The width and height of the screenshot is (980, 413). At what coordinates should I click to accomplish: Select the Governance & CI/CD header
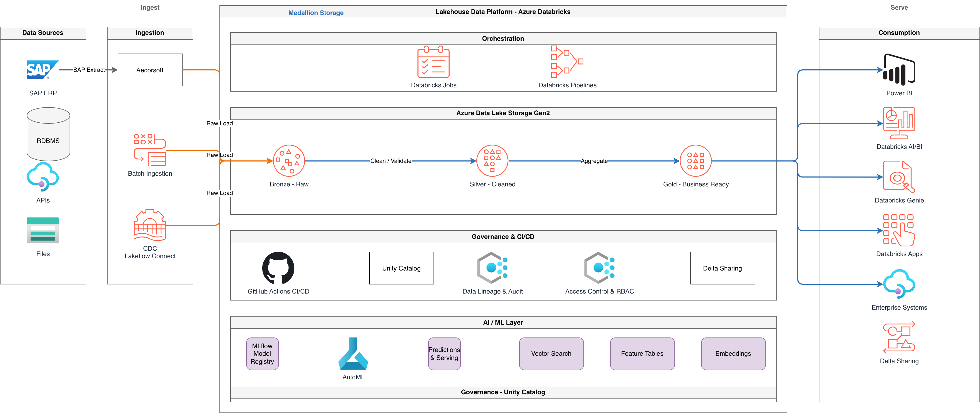[x=503, y=237]
